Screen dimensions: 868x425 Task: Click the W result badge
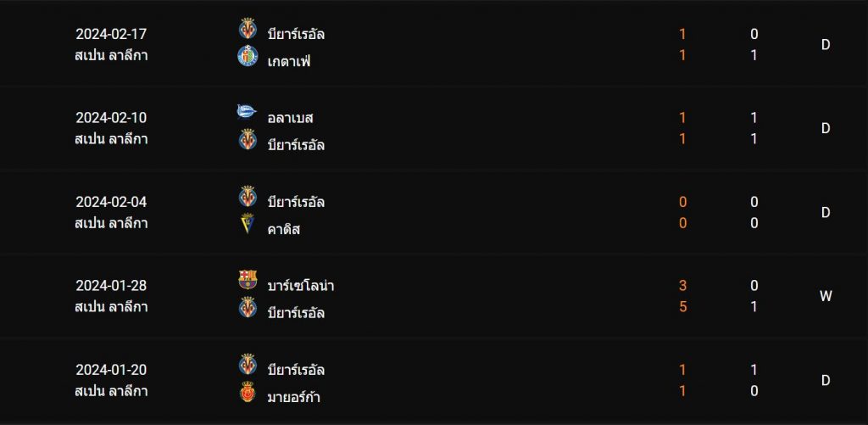[826, 296]
